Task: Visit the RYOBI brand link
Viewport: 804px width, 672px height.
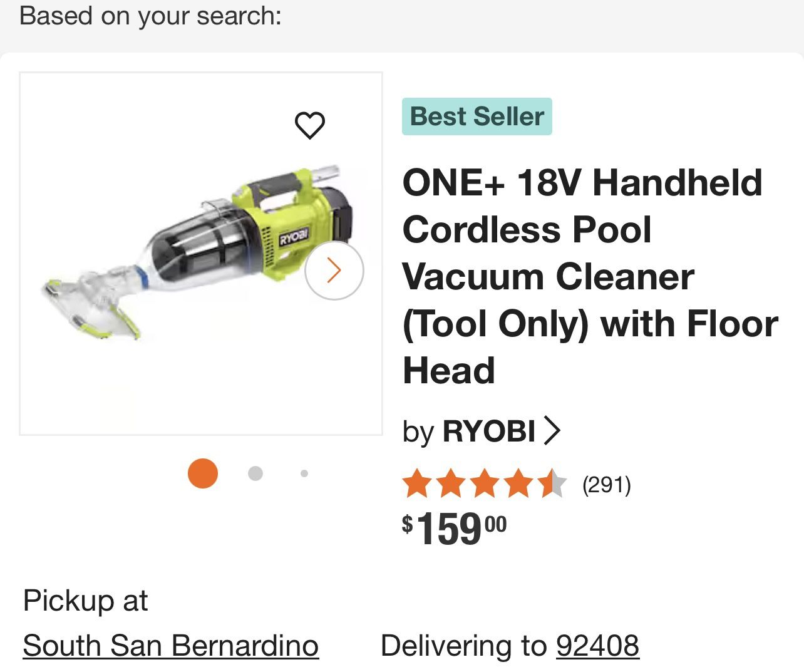Action: pyautogui.click(x=488, y=432)
